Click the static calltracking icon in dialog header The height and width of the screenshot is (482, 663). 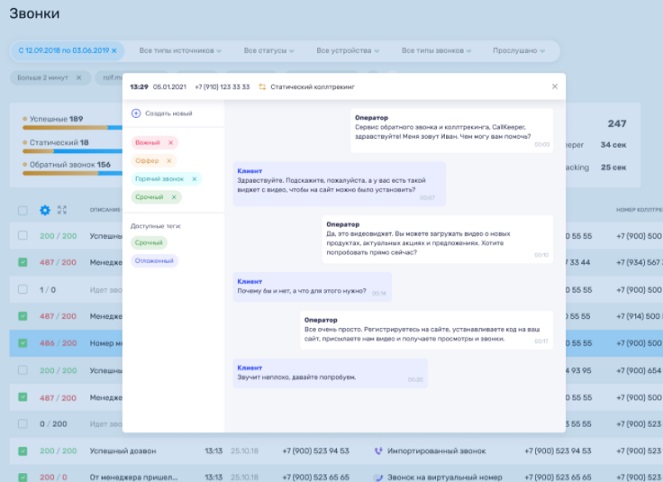[262, 87]
